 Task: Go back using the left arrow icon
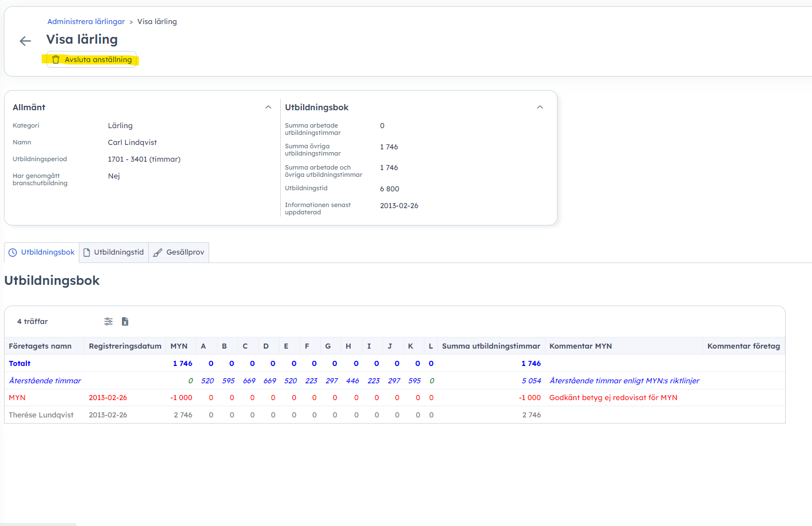[25, 41]
